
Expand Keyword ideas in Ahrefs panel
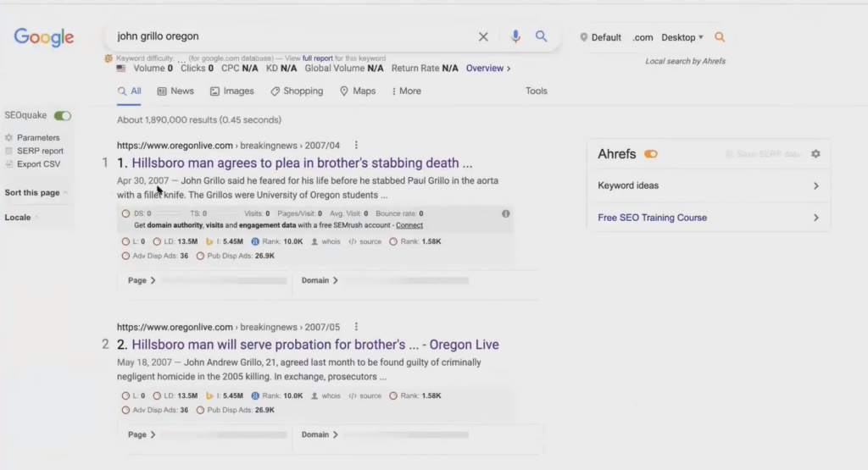tap(709, 185)
